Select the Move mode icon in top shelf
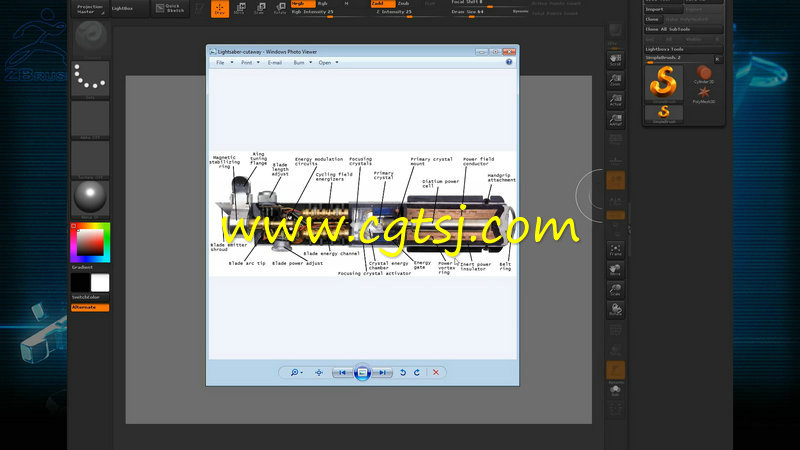The image size is (800, 450). (x=240, y=8)
